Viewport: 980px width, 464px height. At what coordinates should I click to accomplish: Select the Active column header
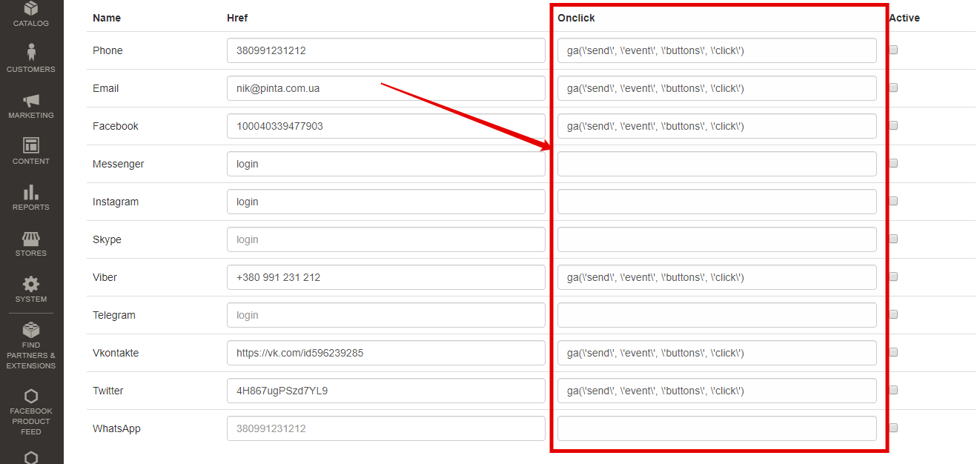pos(904,18)
